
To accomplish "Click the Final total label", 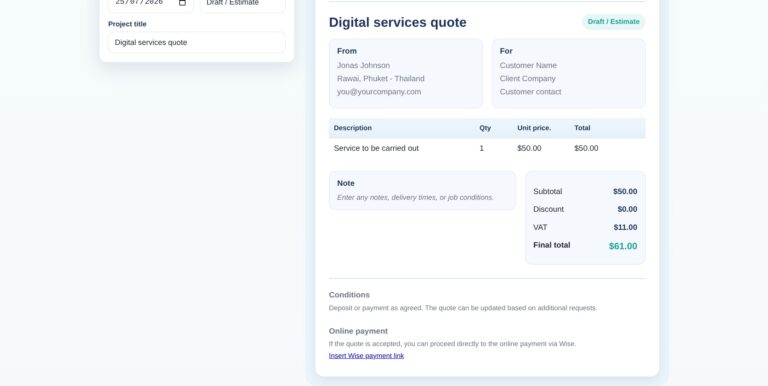I will click(x=552, y=245).
